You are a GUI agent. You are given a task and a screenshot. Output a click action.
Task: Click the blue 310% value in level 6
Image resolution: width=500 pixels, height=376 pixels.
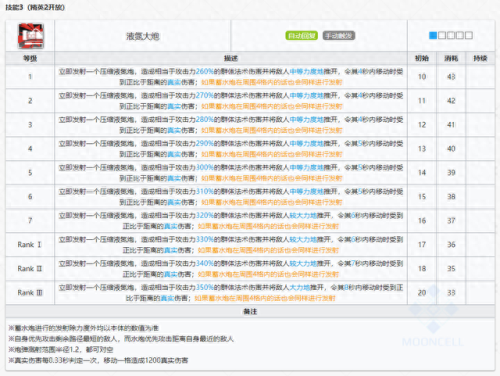tap(205, 191)
